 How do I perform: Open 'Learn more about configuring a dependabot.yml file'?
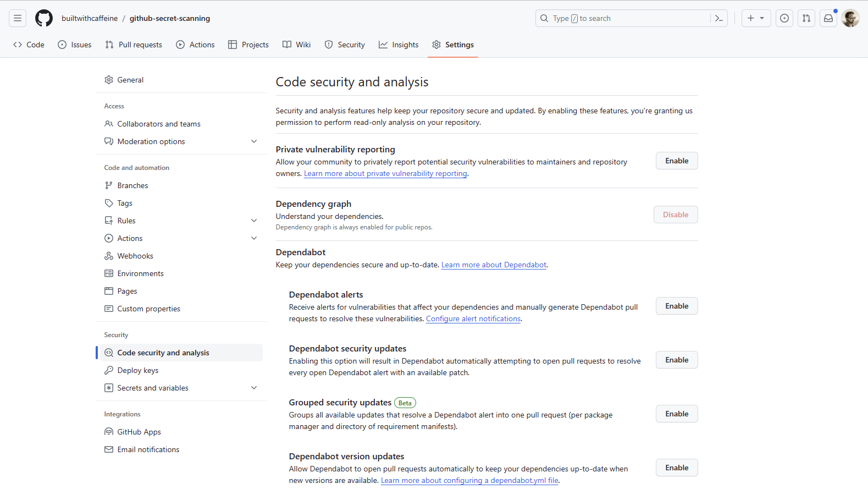[469, 480]
